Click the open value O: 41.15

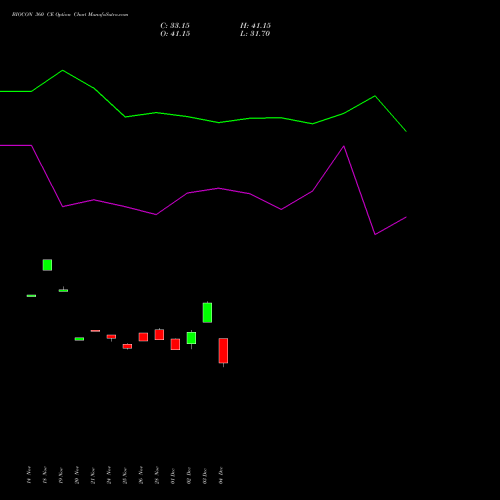click(175, 34)
